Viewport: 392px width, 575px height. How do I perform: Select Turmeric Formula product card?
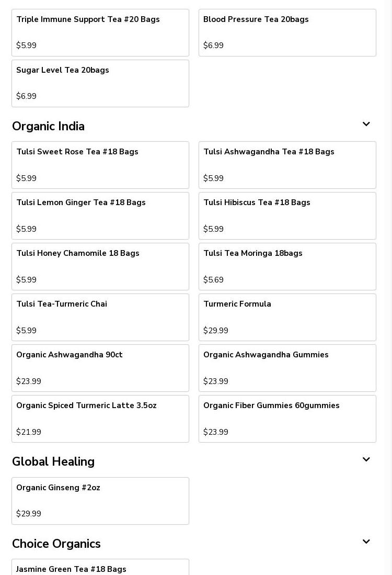(287, 317)
